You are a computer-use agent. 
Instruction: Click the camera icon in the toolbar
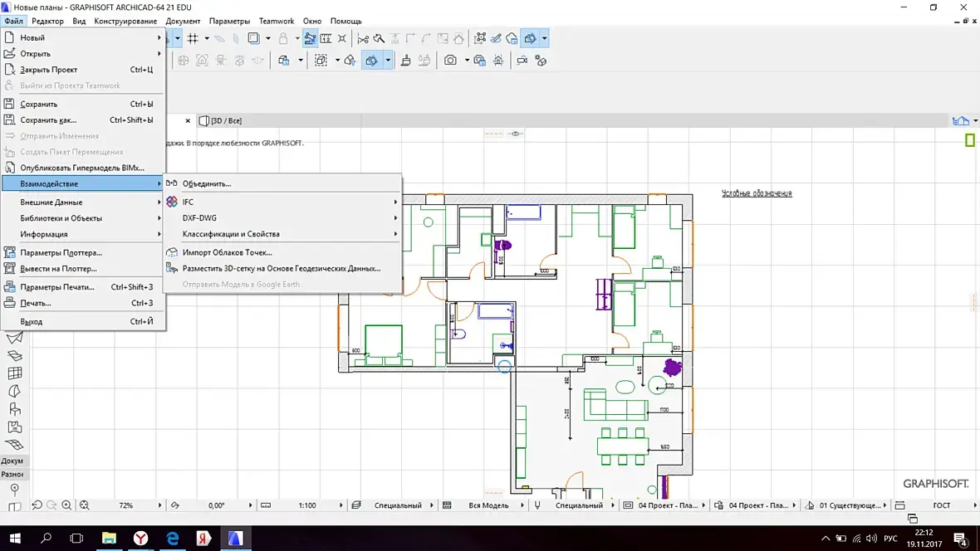pyautogui.click(x=450, y=61)
